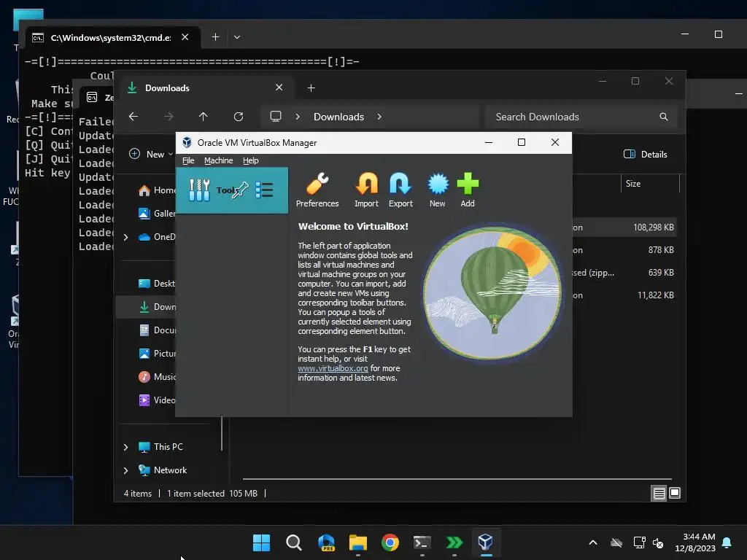Screen dimensions: 747x560
Task: Close the Downloads tab
Action: [x=279, y=87]
